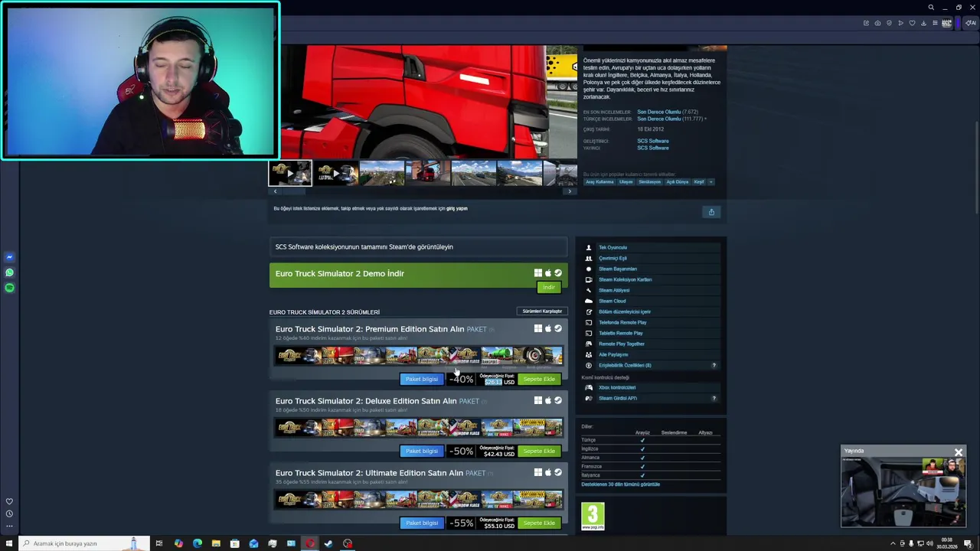Image resolution: width=980 pixels, height=551 pixels.
Task: Add Ultimate Edition to cart via Sepete Ekle
Action: click(x=539, y=523)
